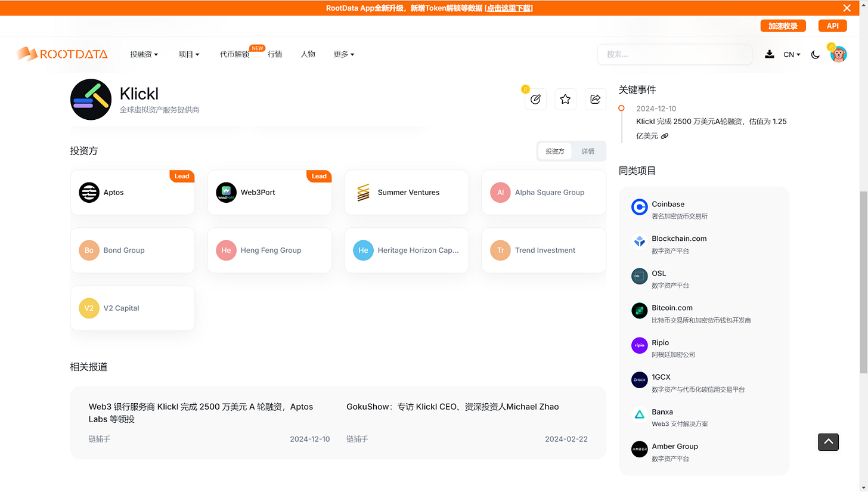
Task: Open the 代币解锁 menu item
Action: pos(234,54)
